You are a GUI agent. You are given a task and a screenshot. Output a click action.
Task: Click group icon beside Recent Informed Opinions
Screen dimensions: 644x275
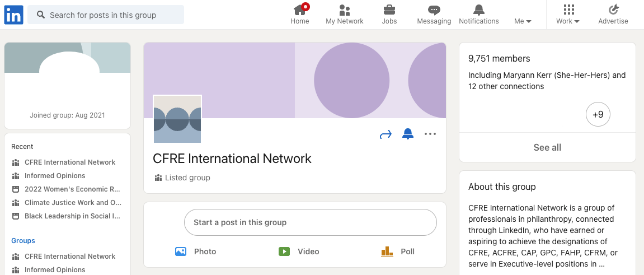click(16, 176)
